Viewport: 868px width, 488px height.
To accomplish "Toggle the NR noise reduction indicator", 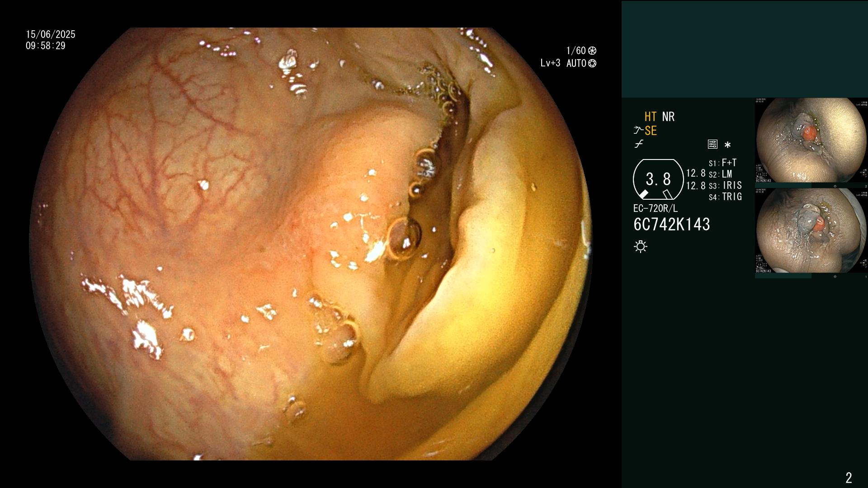I will [668, 117].
